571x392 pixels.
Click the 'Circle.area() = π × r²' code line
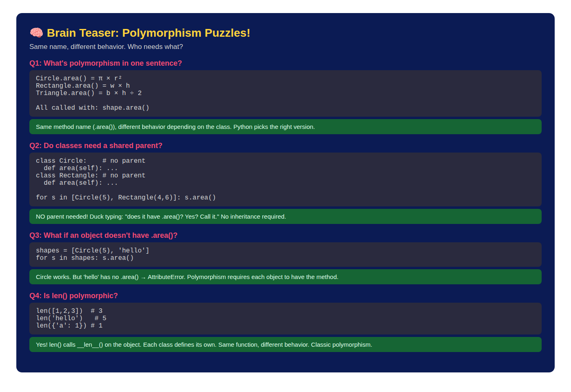tap(79, 78)
